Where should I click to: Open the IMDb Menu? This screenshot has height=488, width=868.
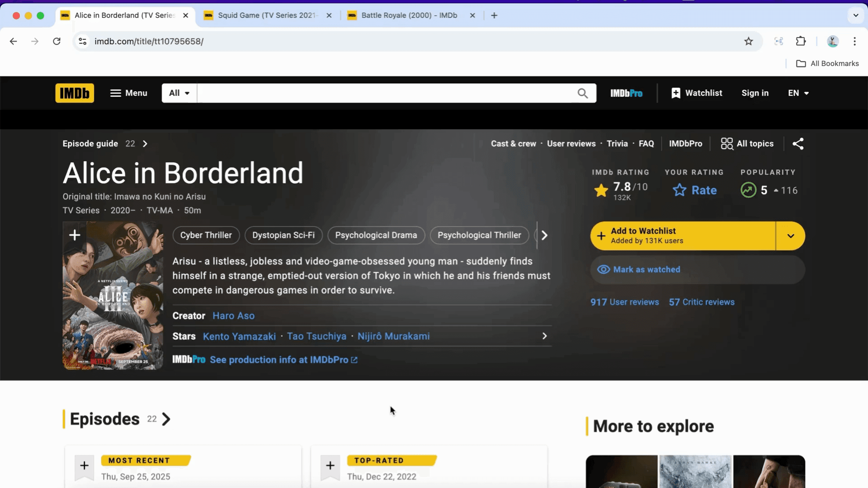(x=129, y=93)
